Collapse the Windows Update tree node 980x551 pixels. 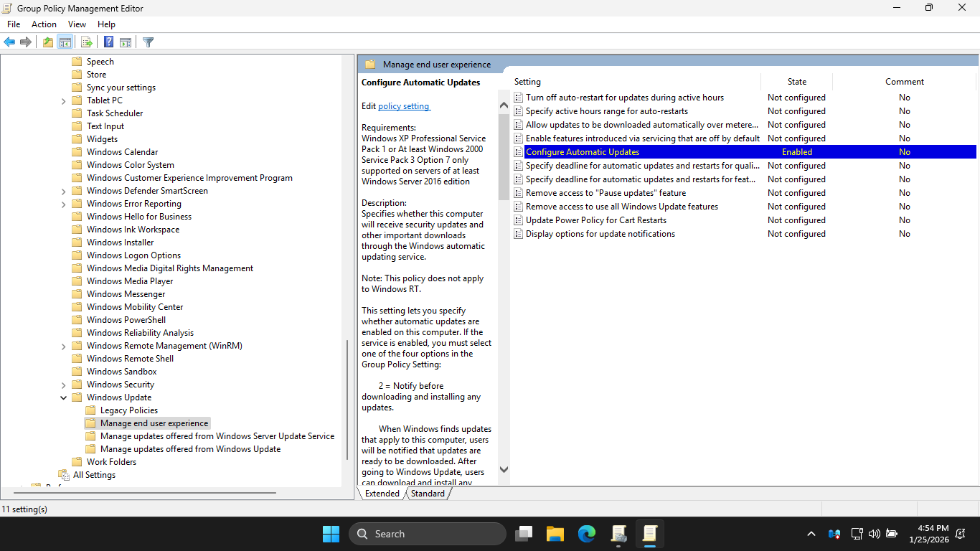(x=64, y=397)
